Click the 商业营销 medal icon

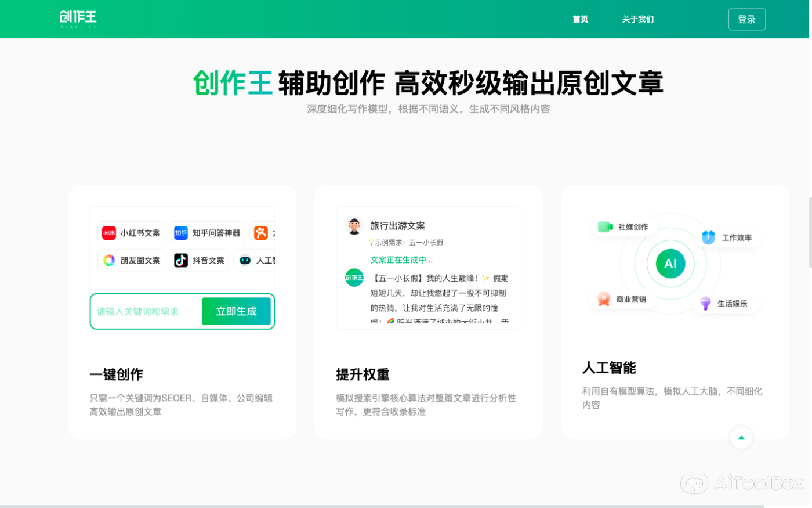coord(604,299)
